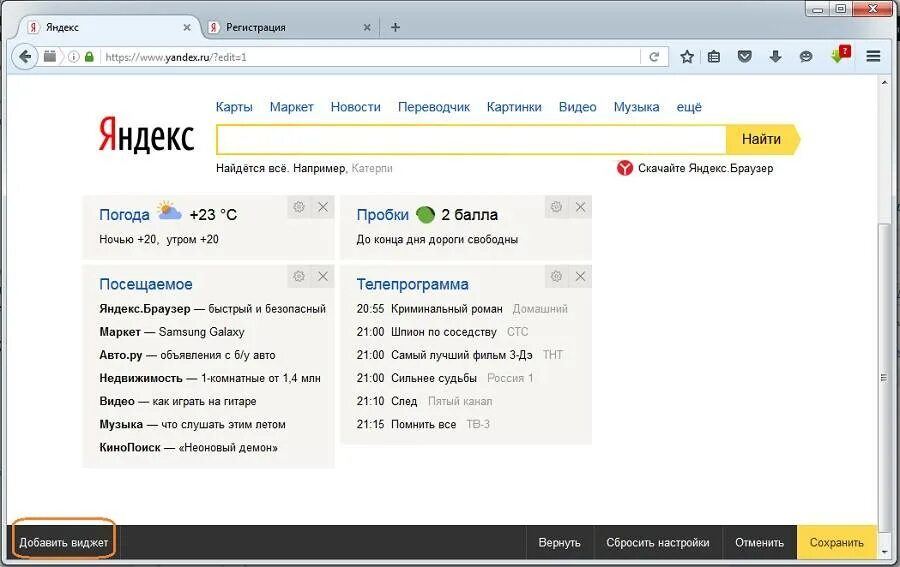Click Добавить виджет button
This screenshot has height=567, width=900.
tap(64, 542)
